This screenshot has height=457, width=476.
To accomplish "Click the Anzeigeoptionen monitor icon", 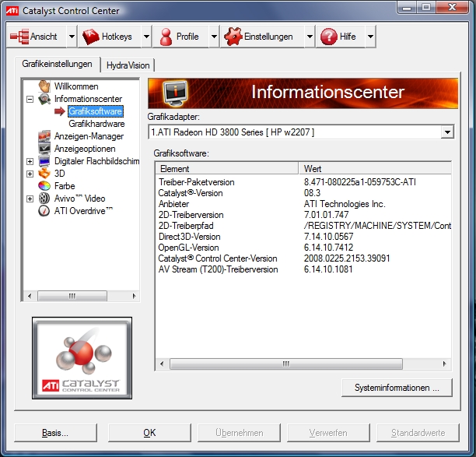I will pos(44,149).
